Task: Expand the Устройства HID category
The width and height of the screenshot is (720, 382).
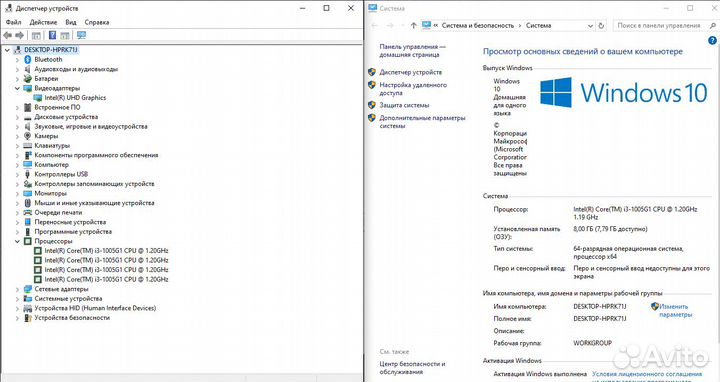Action: coord(17,308)
